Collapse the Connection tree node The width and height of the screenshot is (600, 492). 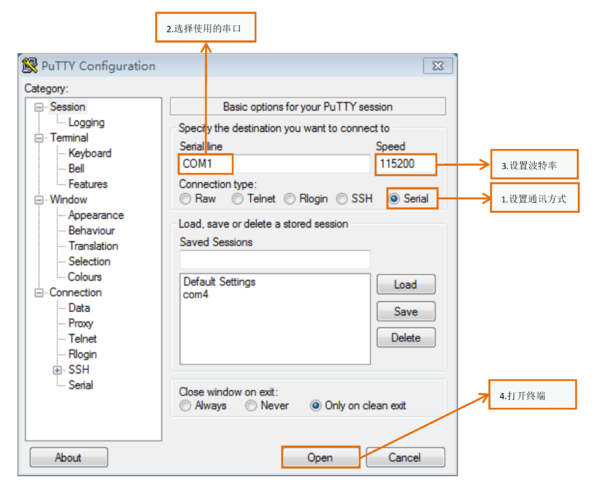tap(39, 293)
